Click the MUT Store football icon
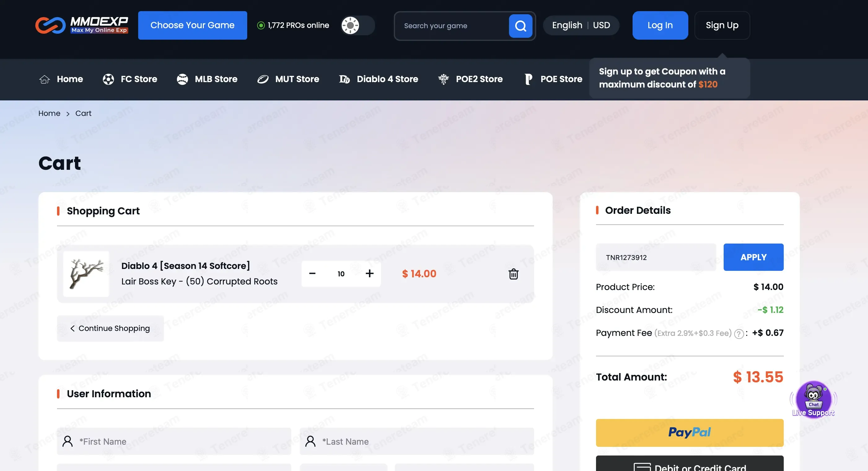The height and width of the screenshot is (471, 868). click(263, 79)
